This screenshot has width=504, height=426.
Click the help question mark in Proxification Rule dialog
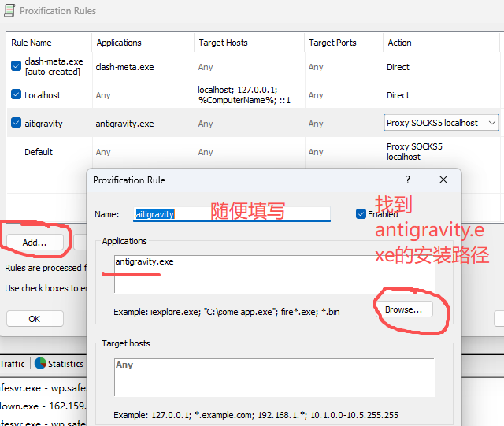pos(407,180)
